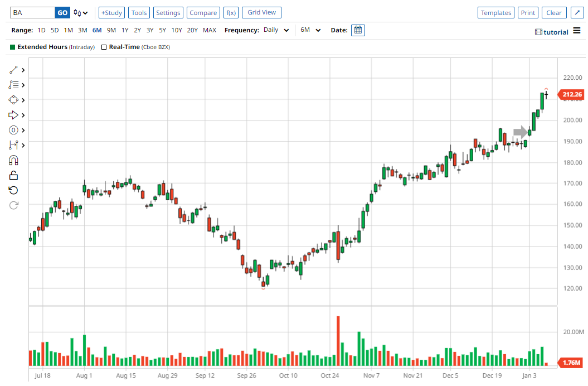This screenshot has width=588, height=386.
Task: Select the trend line drawing tool
Action: pos(13,70)
